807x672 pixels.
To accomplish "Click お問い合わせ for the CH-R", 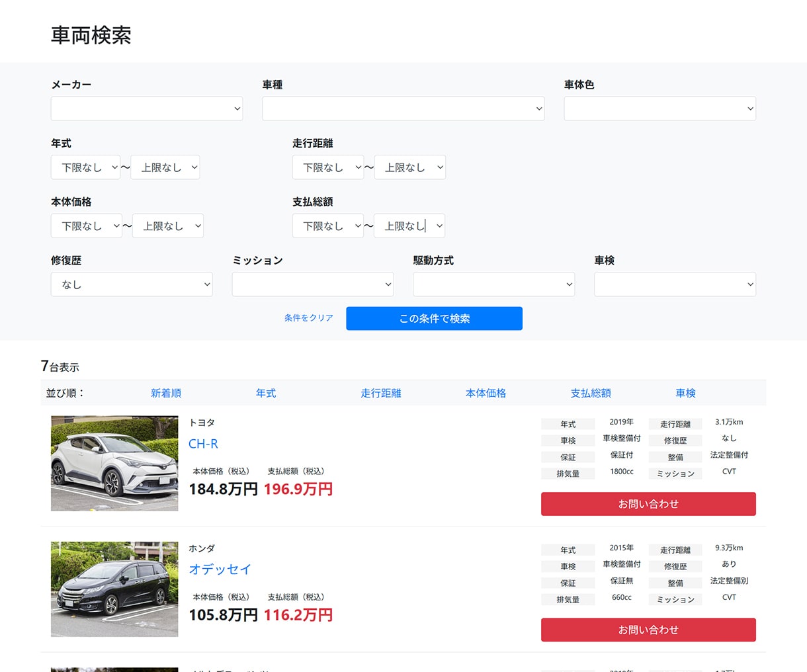I will pos(648,504).
